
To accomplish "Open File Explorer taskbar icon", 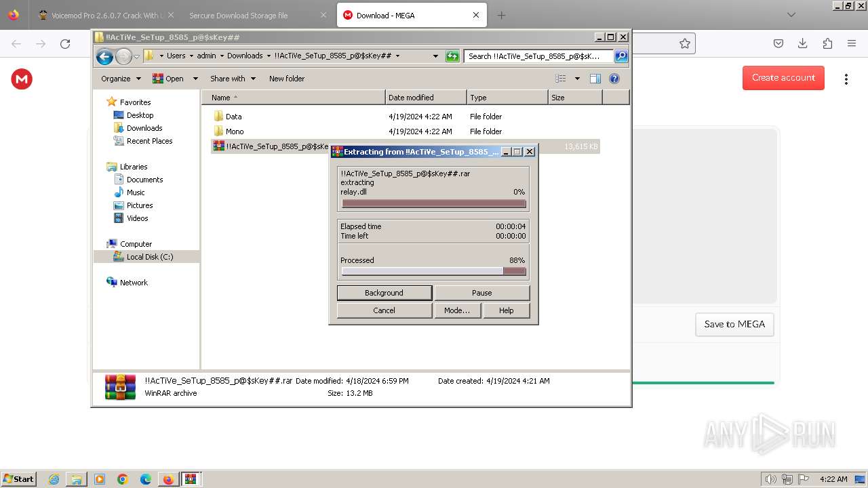I will click(x=77, y=479).
